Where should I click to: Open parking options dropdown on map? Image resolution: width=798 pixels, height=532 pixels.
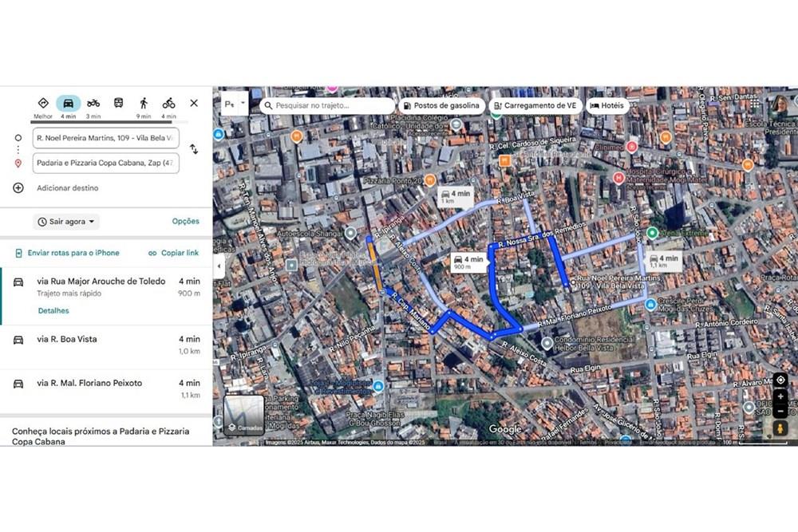tap(235, 104)
